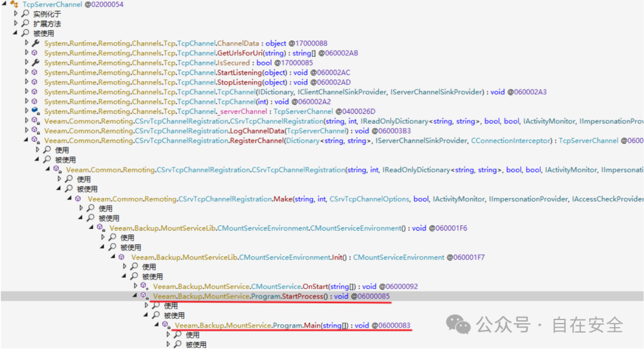Screen dimensions: 644x351
Task: Expand 使用 directly under RegisterChannel
Action: [38, 150]
